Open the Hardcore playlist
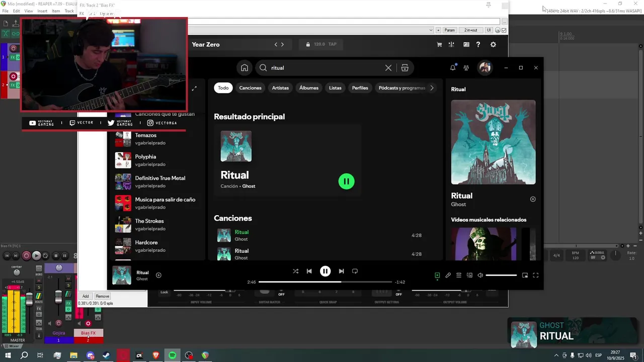The height and width of the screenshot is (362, 644). click(155, 246)
